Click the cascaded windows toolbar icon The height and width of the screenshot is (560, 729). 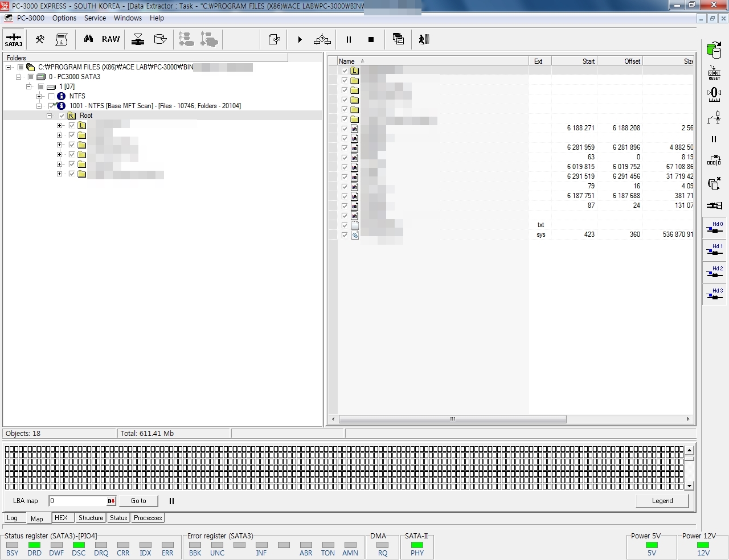point(398,39)
